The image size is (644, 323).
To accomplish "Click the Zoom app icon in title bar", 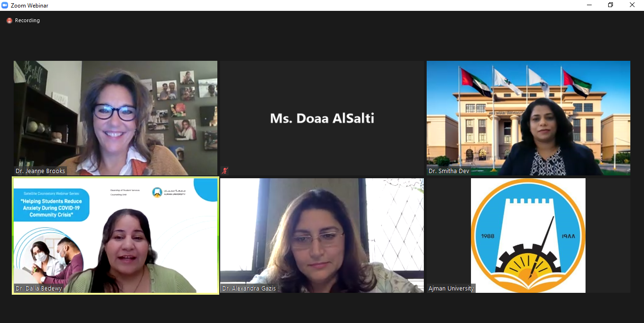I will click(x=5, y=5).
